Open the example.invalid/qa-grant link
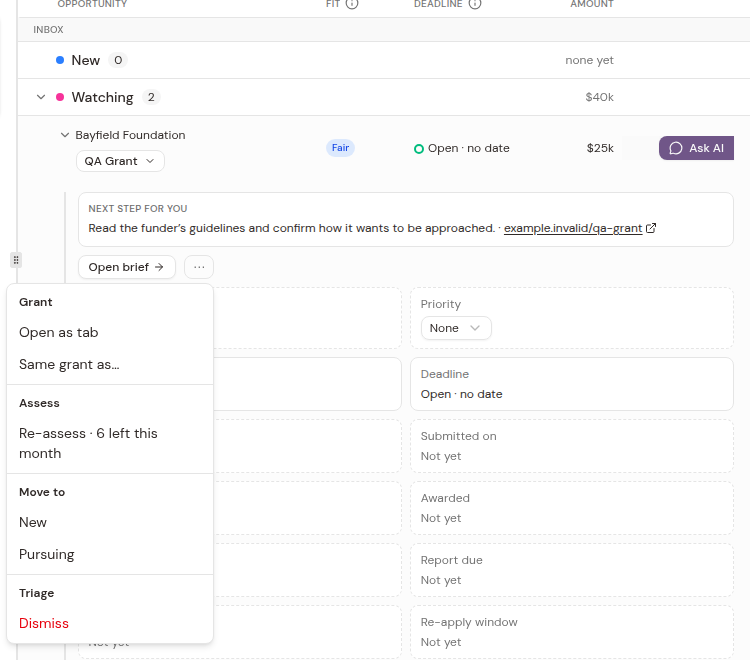 pos(573,228)
